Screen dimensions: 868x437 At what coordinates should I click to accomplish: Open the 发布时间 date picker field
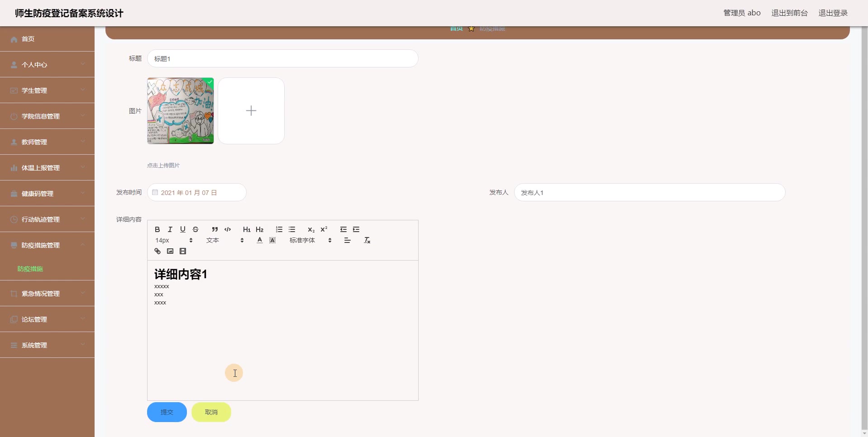pos(197,192)
